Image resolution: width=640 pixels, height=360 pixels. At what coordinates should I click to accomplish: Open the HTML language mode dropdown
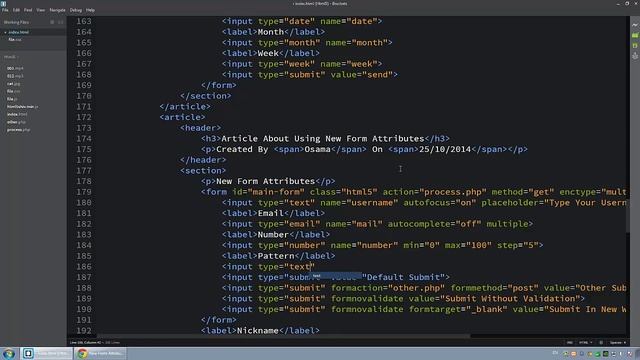pos(585,342)
